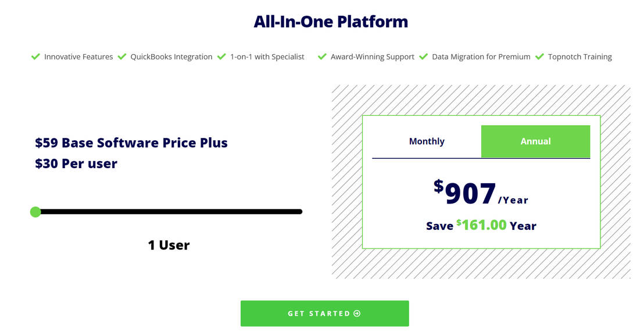Image resolution: width=644 pixels, height=334 pixels.
Task: Click the checkmark beside Award-Winning Support
Action: 322,56
